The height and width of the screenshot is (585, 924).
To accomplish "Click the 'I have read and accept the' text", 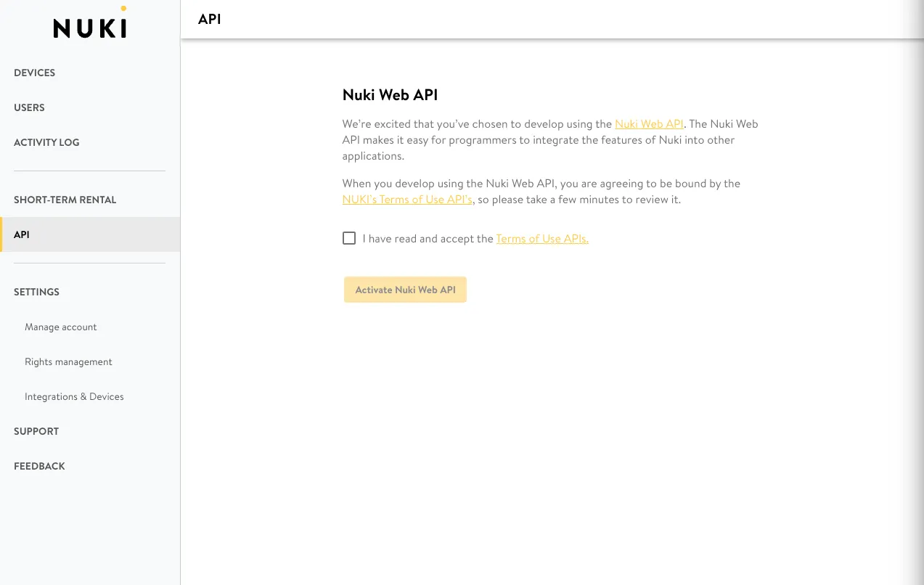I will click(428, 239).
